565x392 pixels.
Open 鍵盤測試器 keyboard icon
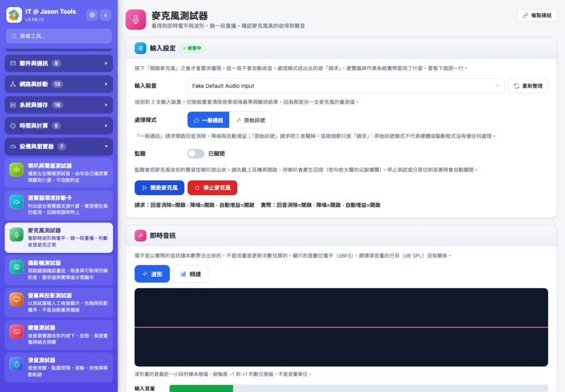point(17,331)
